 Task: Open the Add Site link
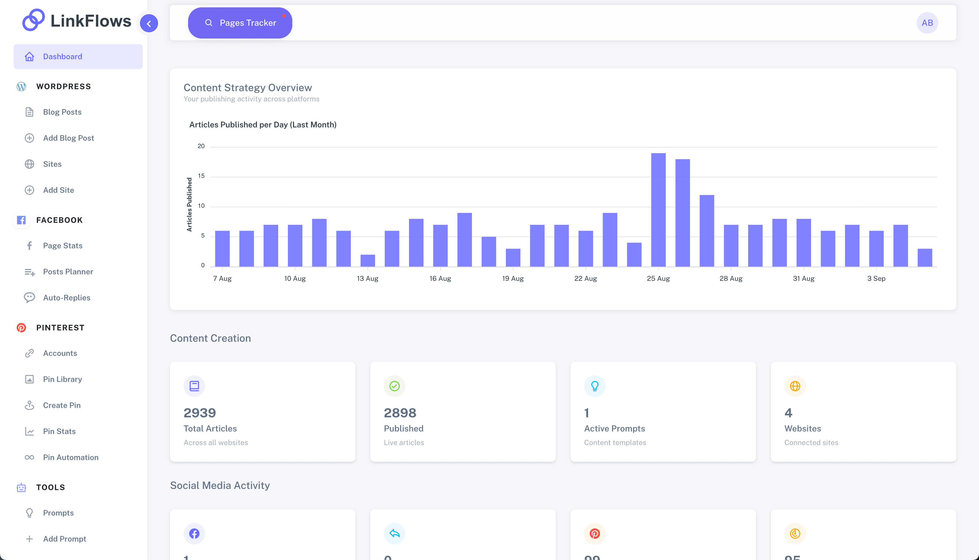click(58, 190)
